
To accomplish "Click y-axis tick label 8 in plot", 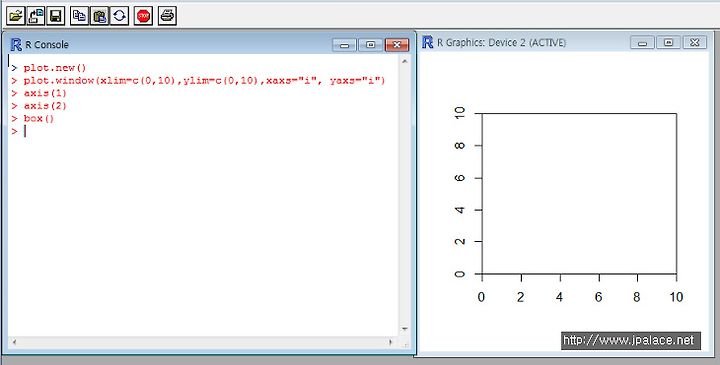I will (x=459, y=146).
